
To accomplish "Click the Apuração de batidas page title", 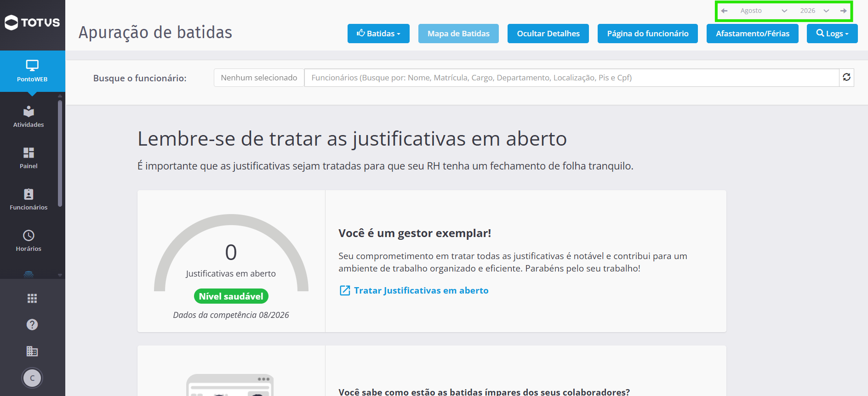I will (x=155, y=33).
